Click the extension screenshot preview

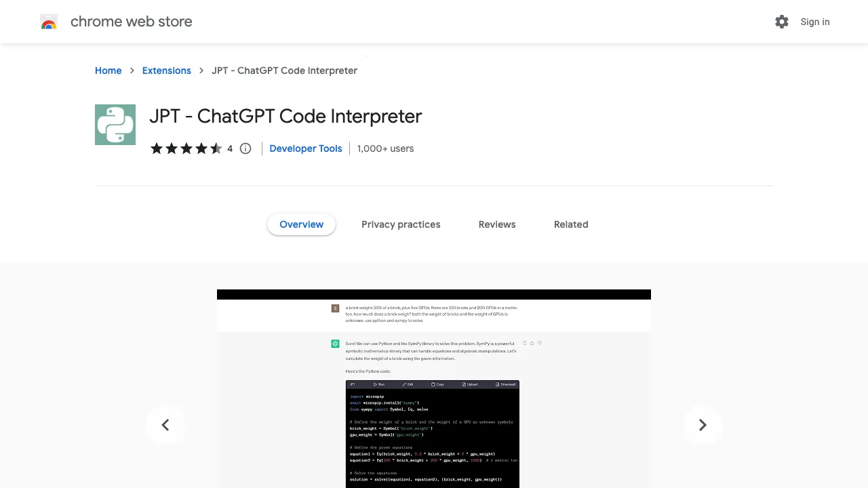point(434,389)
